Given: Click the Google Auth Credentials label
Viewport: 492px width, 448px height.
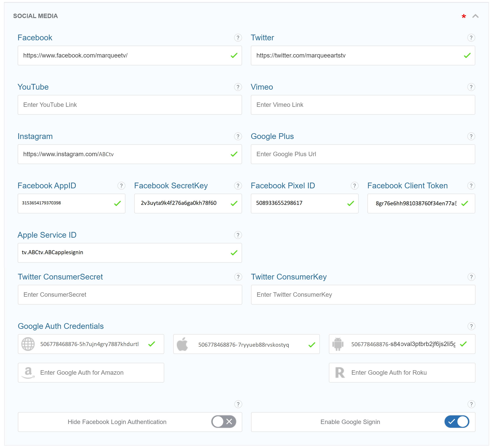Looking at the screenshot, I should tap(61, 326).
